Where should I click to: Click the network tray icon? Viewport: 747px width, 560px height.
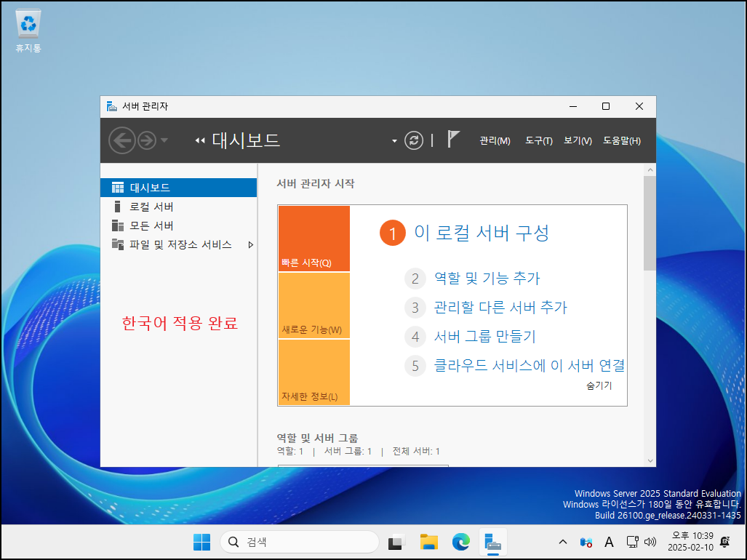point(632,542)
